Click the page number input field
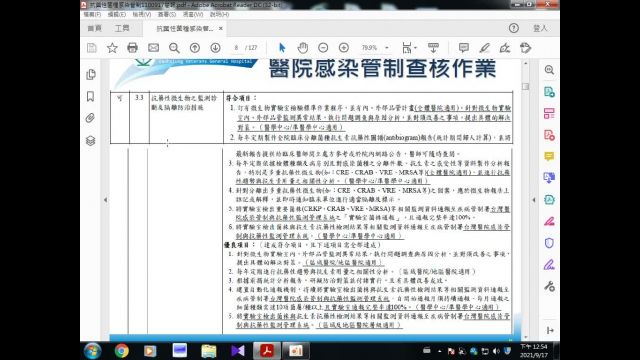 pyautogui.click(x=236, y=48)
